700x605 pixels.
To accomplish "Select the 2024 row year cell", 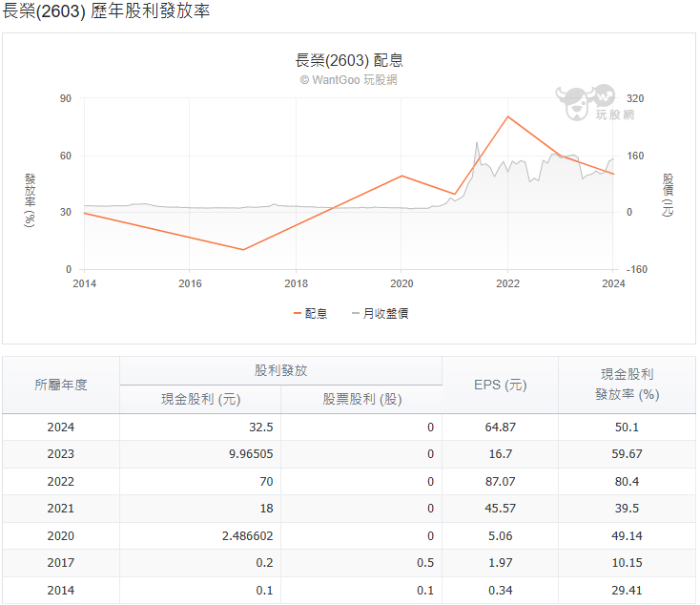I will [x=61, y=428].
